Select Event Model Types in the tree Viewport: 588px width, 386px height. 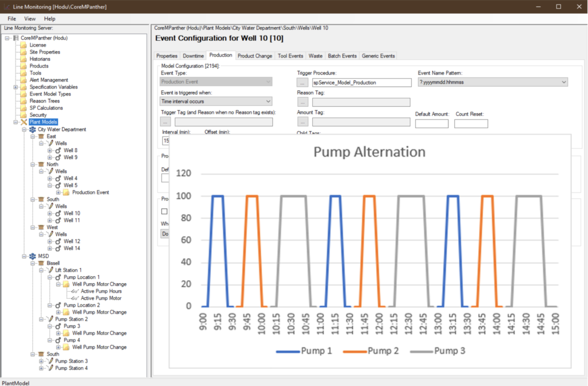(50, 94)
